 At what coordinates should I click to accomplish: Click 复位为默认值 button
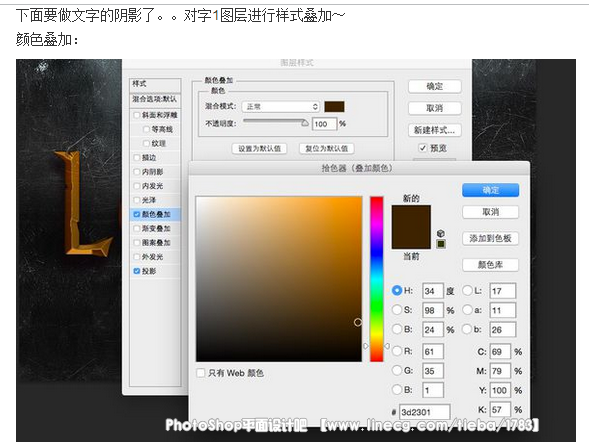[x=326, y=148]
